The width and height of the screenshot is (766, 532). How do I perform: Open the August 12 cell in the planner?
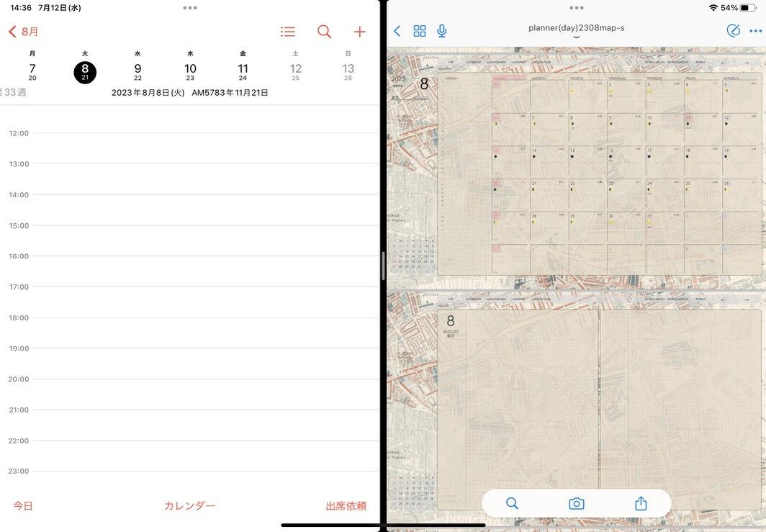click(x=742, y=128)
